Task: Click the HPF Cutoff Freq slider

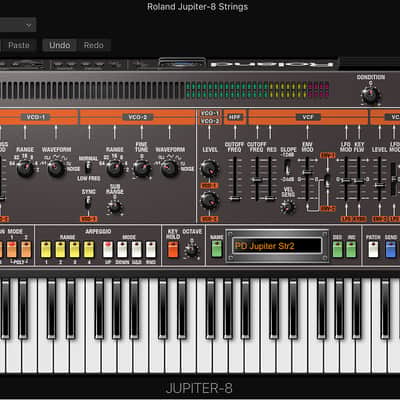Action: (x=235, y=179)
